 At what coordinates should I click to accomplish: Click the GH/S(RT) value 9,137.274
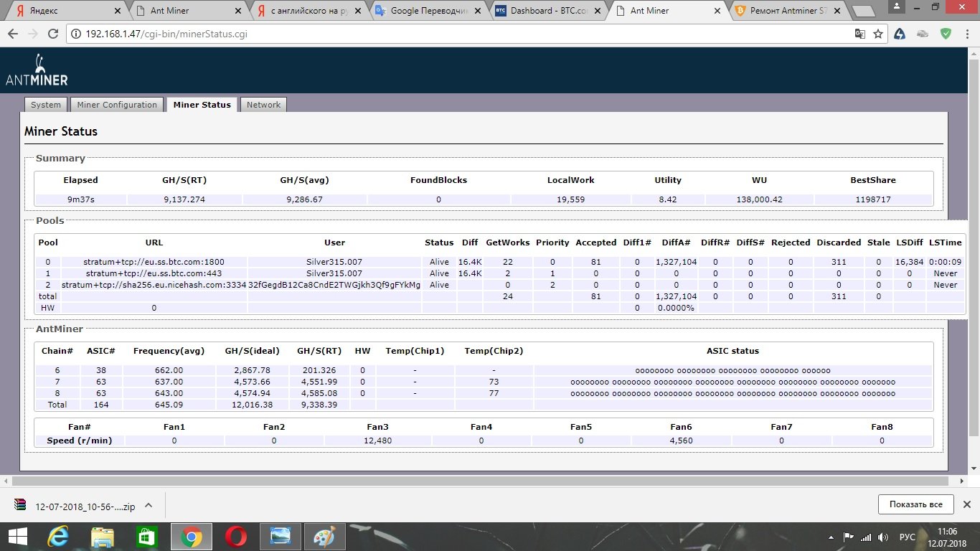tap(184, 199)
